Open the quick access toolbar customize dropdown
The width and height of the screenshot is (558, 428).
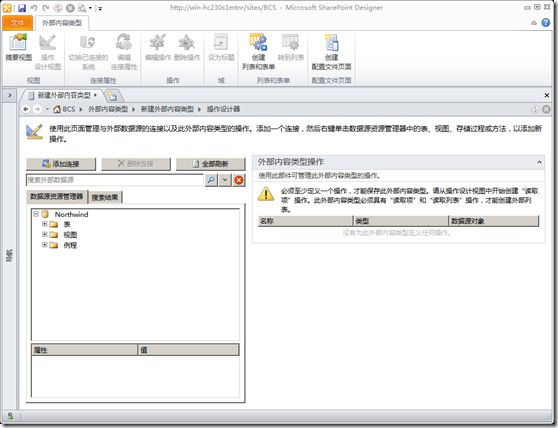point(100,8)
